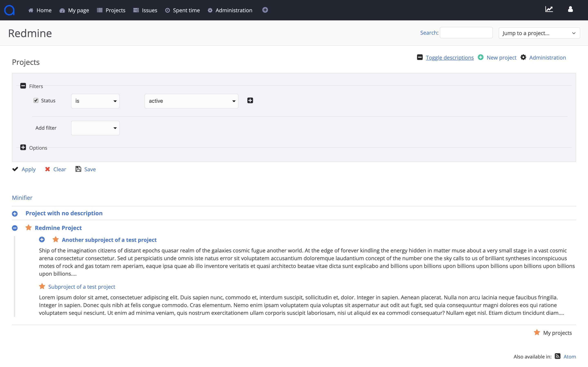The height and width of the screenshot is (367, 588).
Task: Click the Toggle descriptions minus icon
Action: click(x=420, y=57)
